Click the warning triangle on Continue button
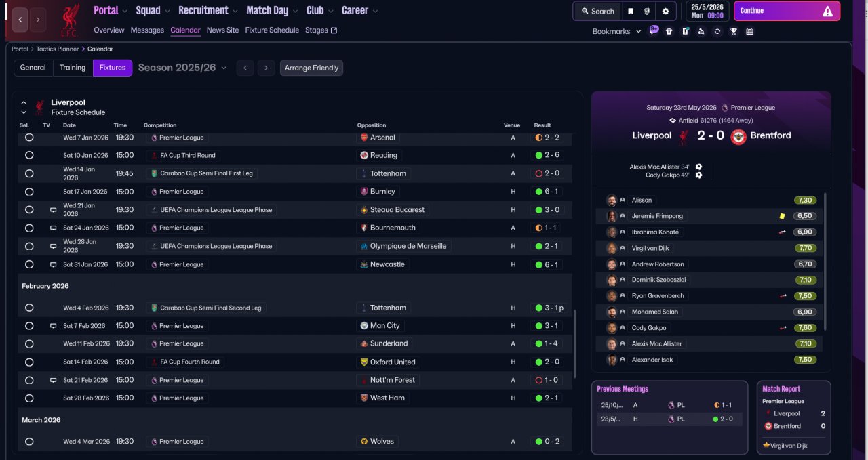 [x=827, y=11]
